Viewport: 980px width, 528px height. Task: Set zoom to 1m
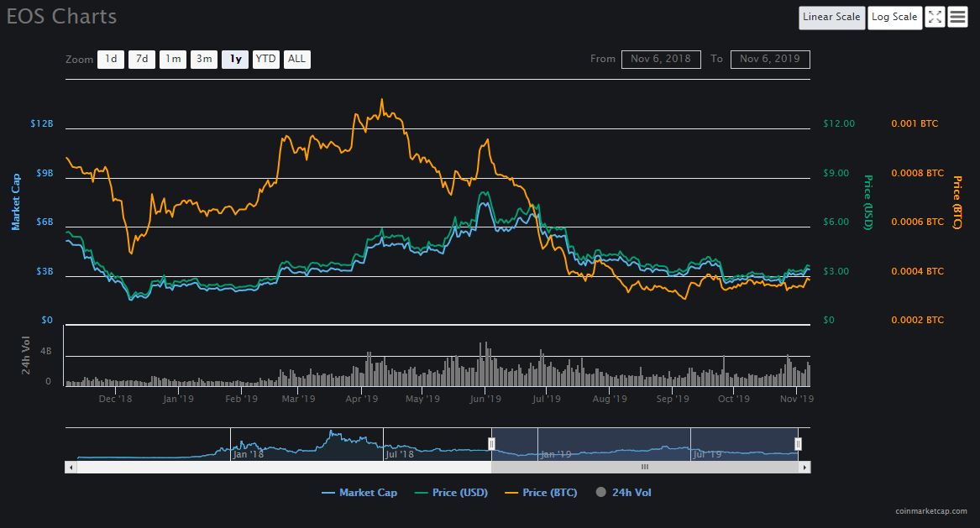click(173, 60)
